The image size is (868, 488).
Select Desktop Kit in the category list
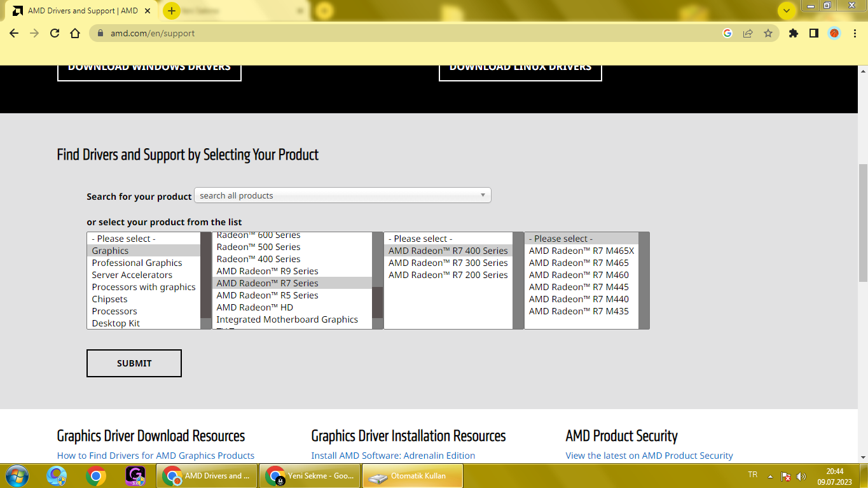click(x=144, y=323)
